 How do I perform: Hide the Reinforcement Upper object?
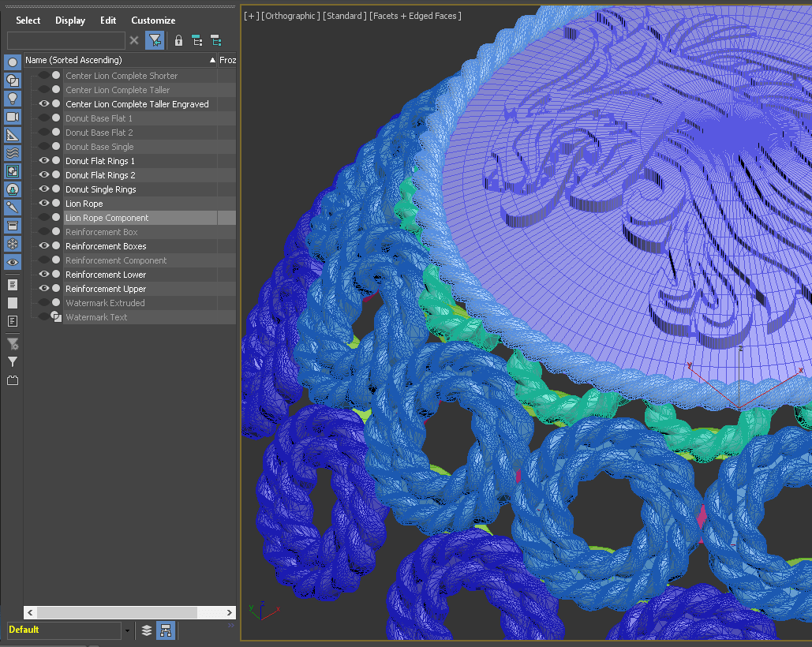(44, 289)
